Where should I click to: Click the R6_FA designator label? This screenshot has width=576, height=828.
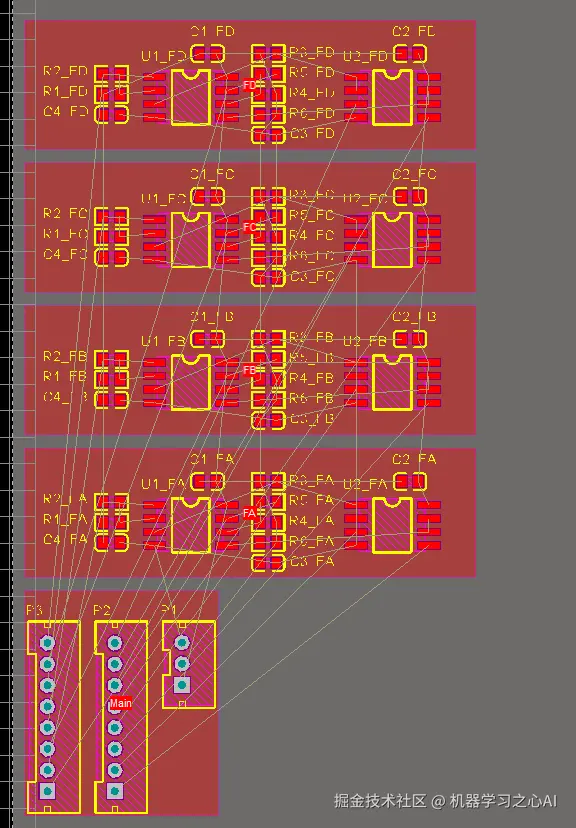(x=312, y=541)
